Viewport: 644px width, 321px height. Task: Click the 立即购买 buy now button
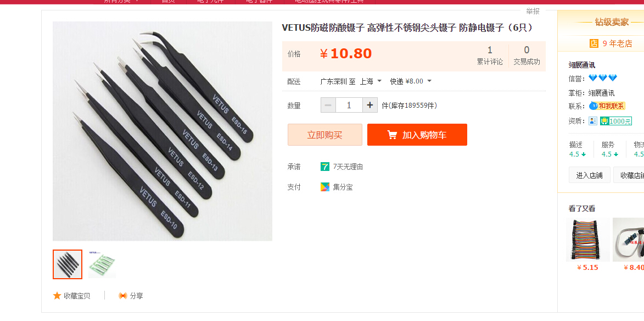(325, 135)
